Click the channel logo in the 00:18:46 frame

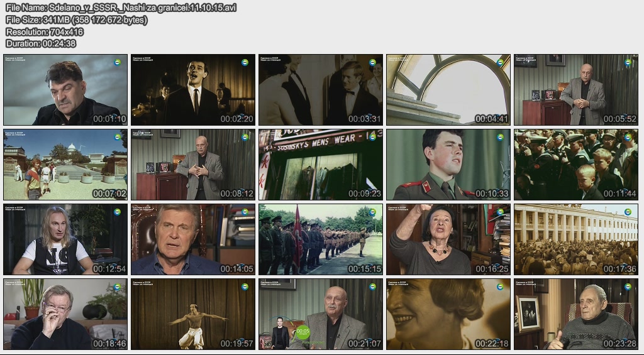[x=117, y=287]
